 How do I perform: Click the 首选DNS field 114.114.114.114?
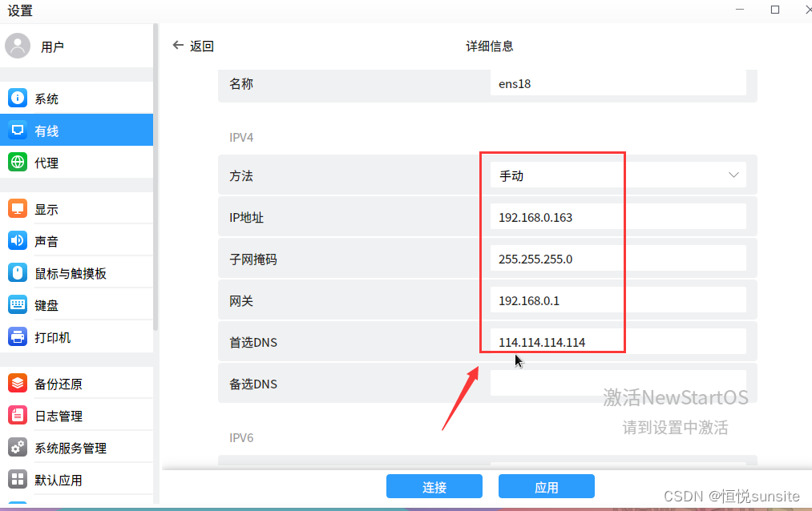(x=618, y=342)
